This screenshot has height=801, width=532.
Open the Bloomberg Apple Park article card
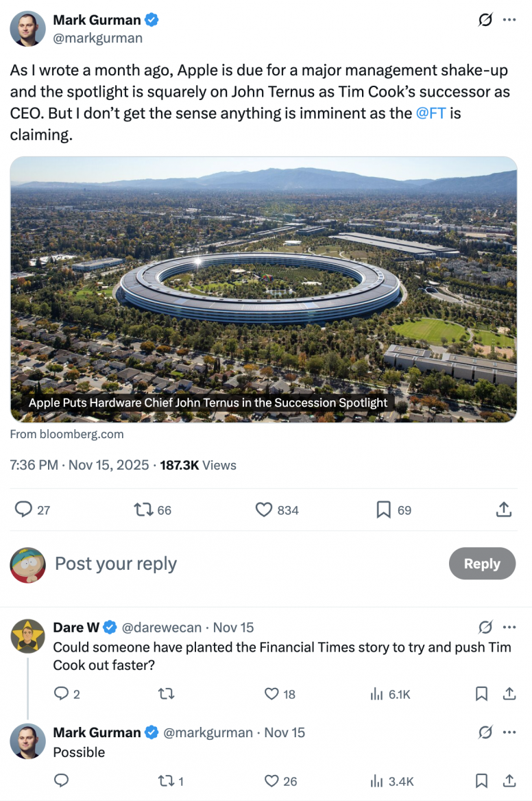tap(264, 289)
